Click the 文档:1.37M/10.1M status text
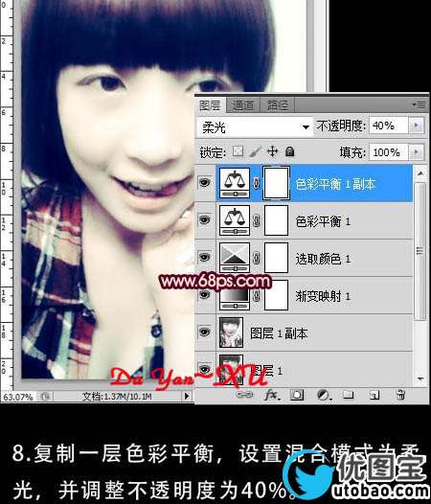 (116, 397)
